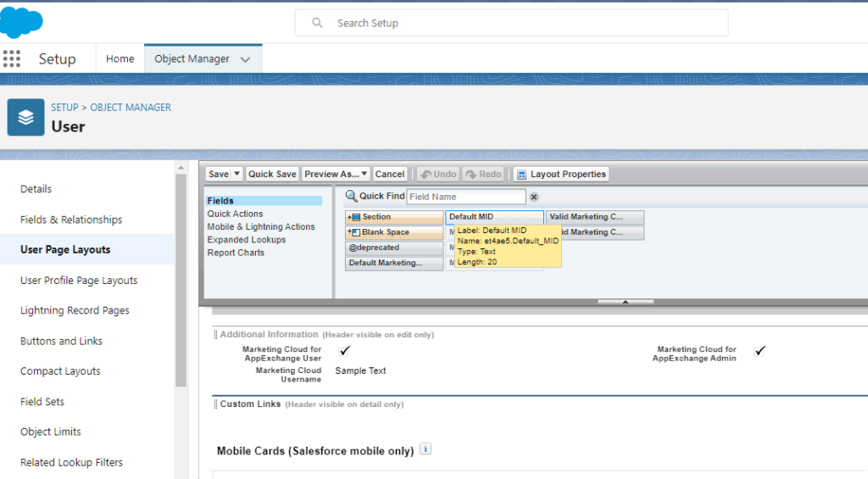Click the Layout Properties button
Image resolution: width=868 pixels, height=479 pixels.
click(561, 174)
